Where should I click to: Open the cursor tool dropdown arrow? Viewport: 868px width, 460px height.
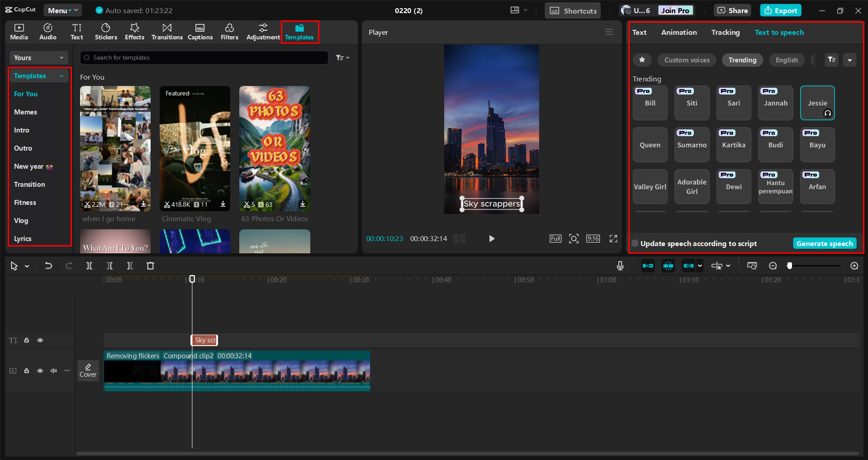[27, 266]
